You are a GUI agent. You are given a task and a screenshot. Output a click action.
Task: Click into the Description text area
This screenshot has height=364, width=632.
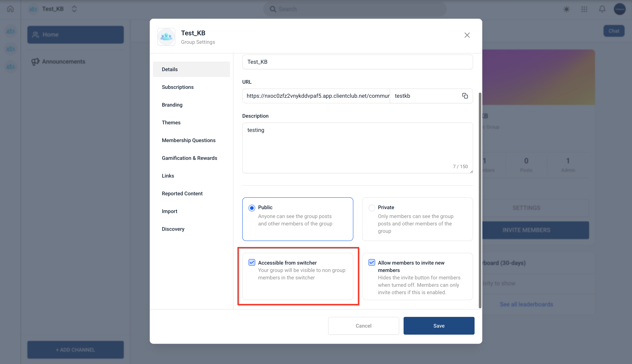357,147
